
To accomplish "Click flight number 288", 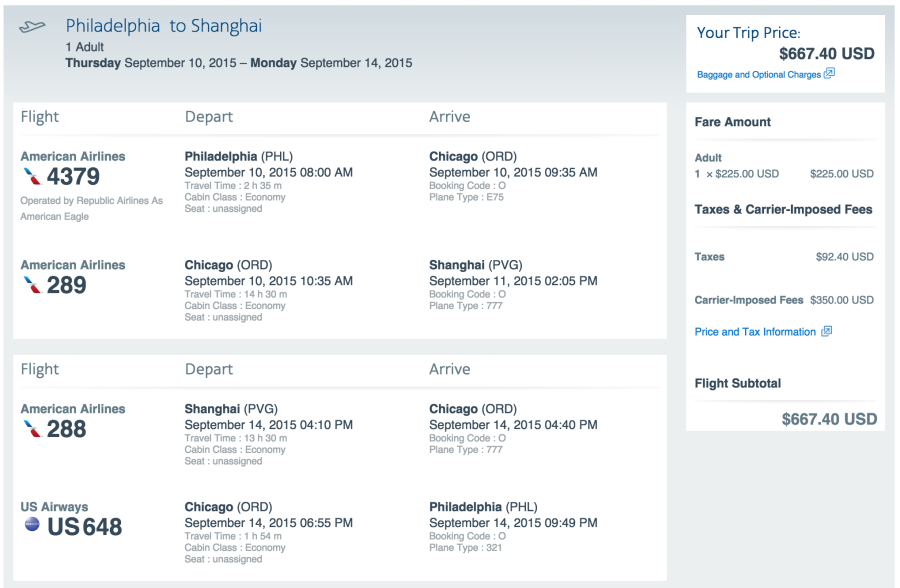I will tap(67, 429).
